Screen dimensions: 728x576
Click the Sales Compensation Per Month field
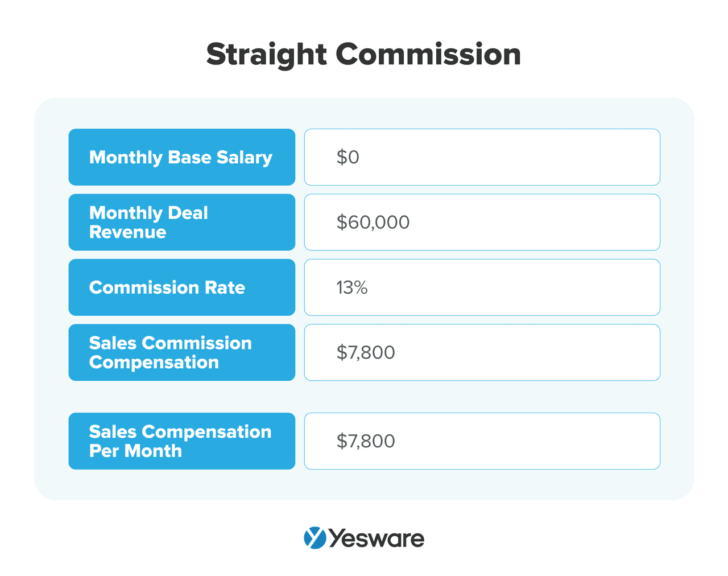pos(482,441)
